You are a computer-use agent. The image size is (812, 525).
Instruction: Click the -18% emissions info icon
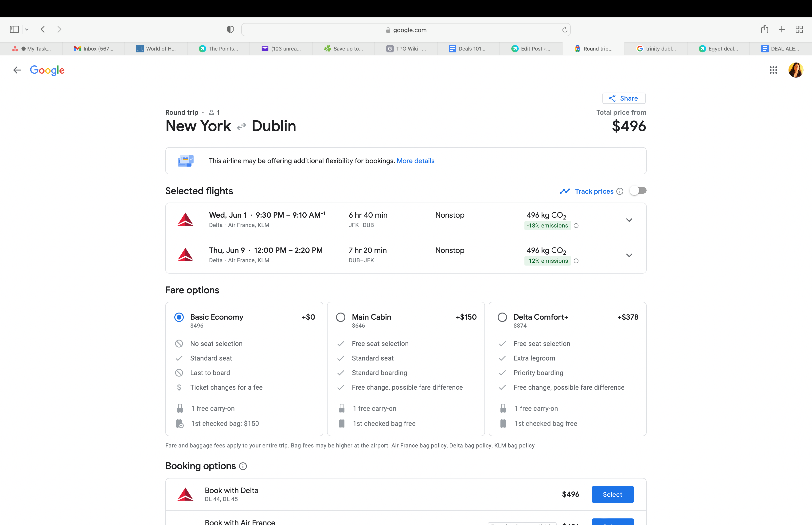pos(576,226)
